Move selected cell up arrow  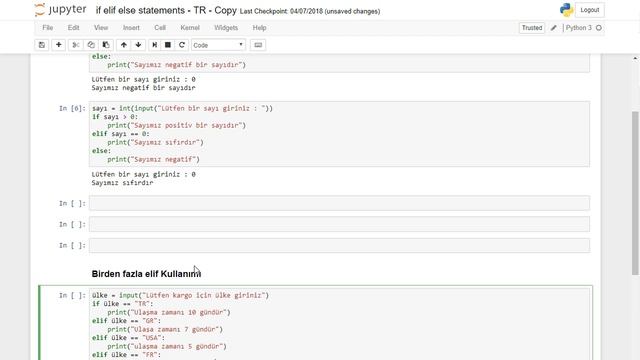click(124, 45)
